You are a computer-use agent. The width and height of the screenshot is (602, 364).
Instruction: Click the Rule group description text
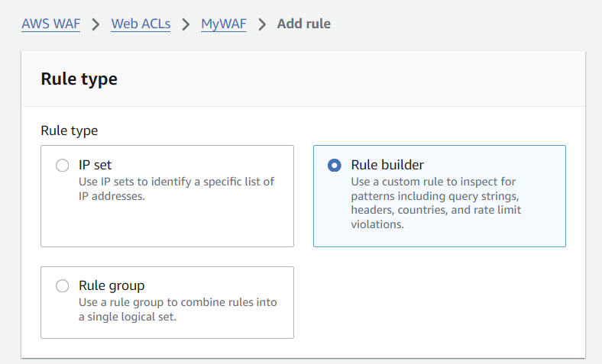177,309
